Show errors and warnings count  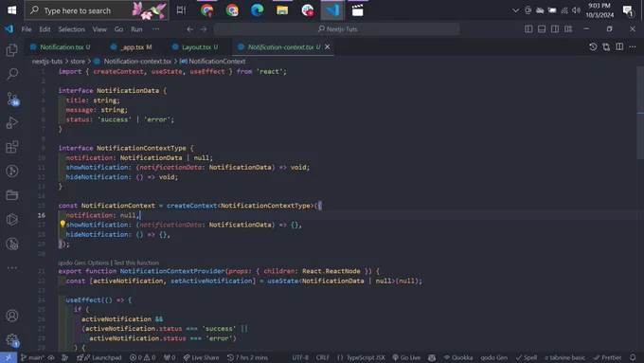[142, 357]
